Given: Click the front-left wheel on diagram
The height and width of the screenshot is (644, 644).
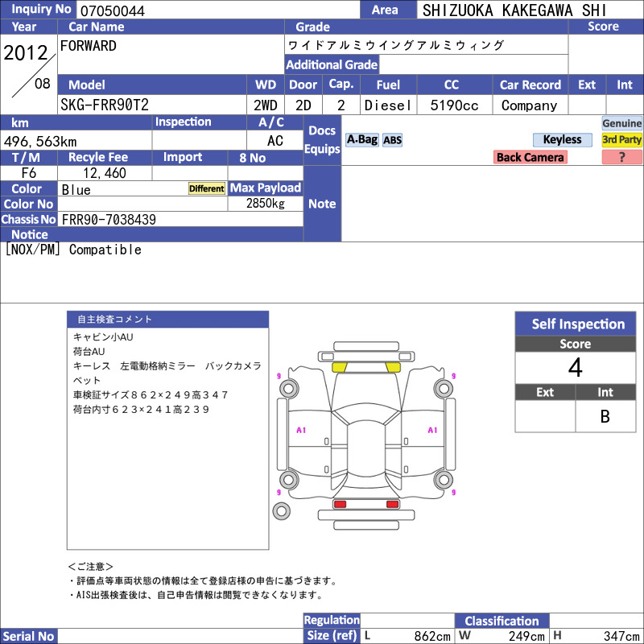Looking at the screenshot, I should (289, 388).
